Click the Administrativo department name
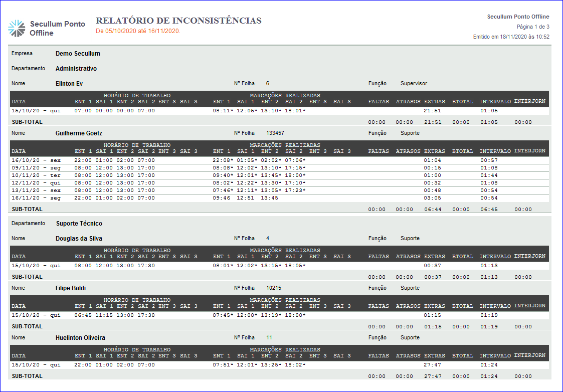563x392 pixels. (x=76, y=69)
